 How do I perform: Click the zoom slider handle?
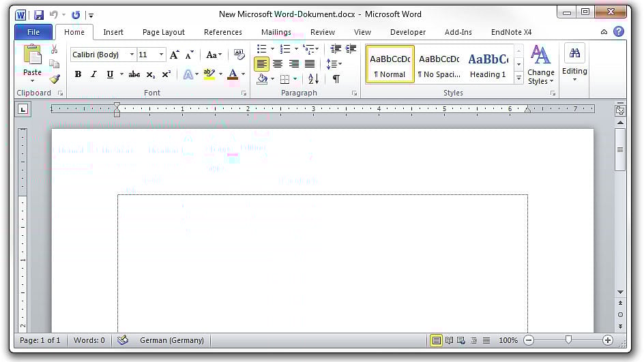(x=568, y=340)
